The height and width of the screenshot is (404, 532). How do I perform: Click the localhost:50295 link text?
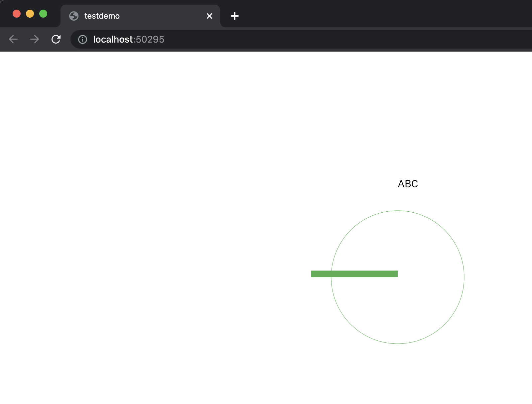coord(128,40)
